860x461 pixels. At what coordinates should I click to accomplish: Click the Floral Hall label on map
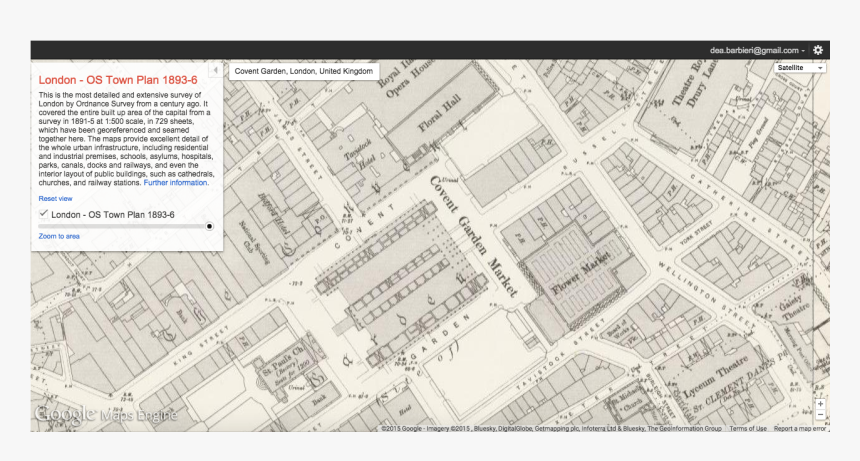tap(440, 113)
